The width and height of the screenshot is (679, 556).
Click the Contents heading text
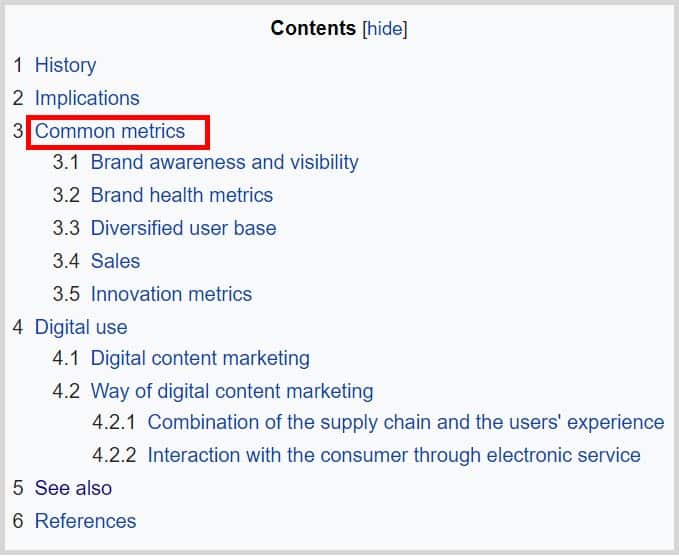(x=313, y=28)
